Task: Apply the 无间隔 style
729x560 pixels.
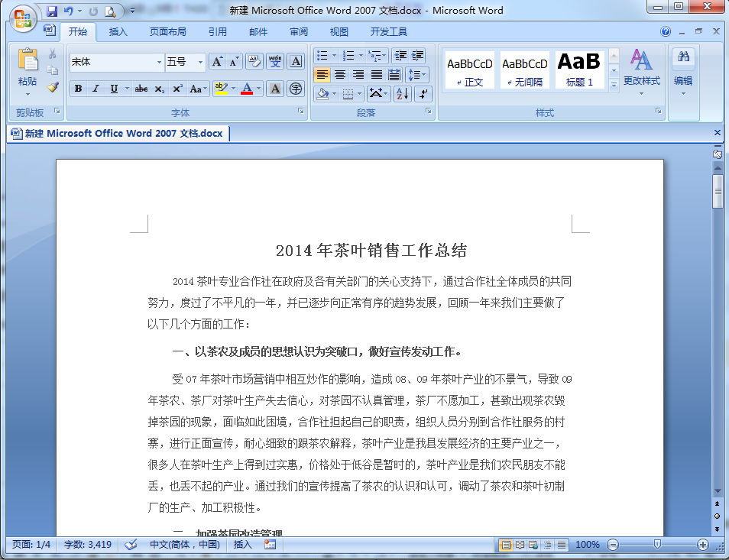Action: coord(524,70)
